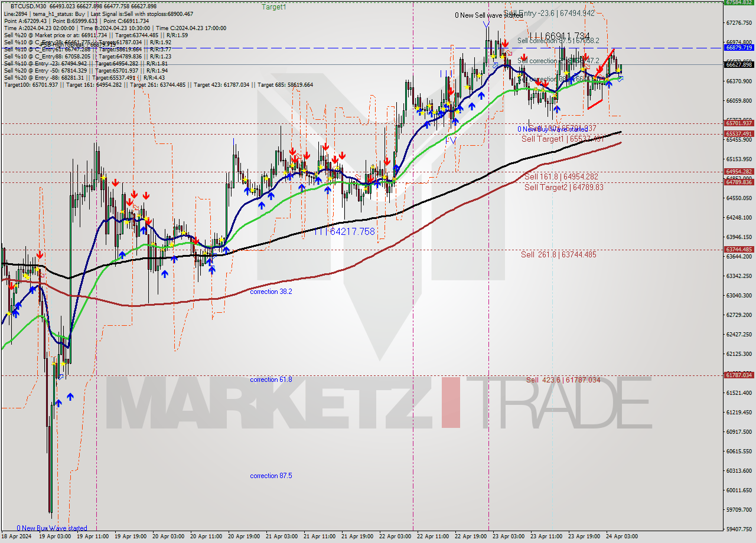Viewport: 756px width, 543px height.
Task: Select the red 65537.491 axis price tag
Action: coord(738,134)
